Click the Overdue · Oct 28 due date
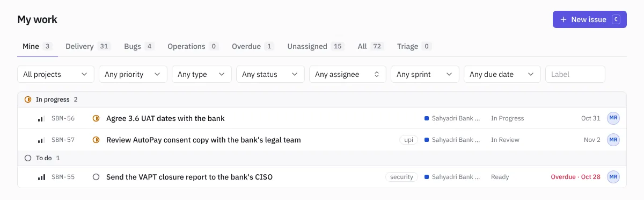This screenshot has width=644, height=200. click(x=576, y=177)
